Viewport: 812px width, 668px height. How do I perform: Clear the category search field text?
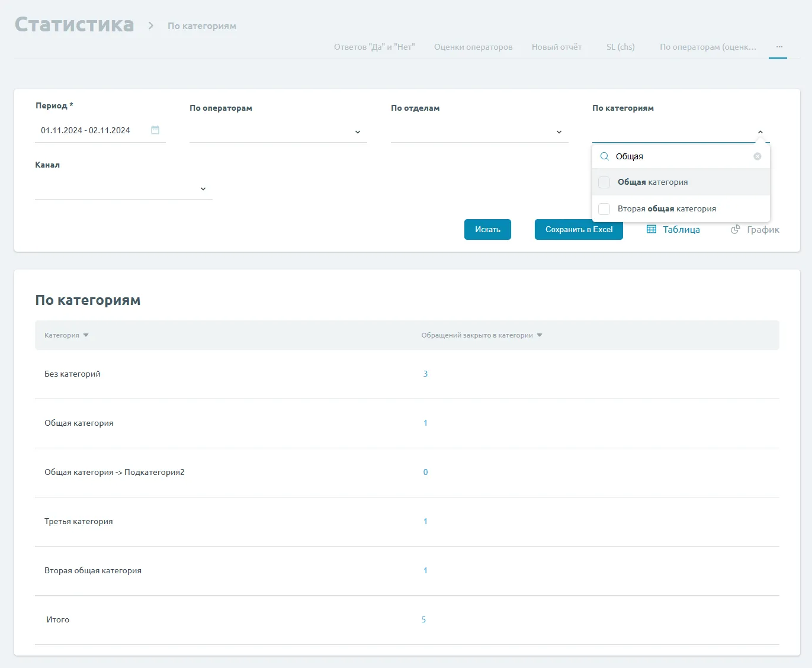pos(757,156)
